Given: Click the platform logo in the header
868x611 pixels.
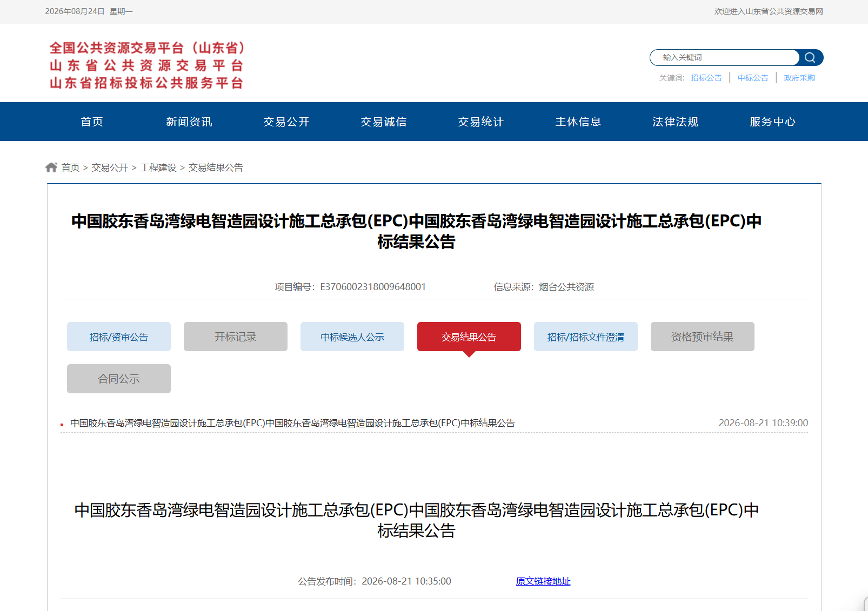Looking at the screenshot, I should pos(146,65).
